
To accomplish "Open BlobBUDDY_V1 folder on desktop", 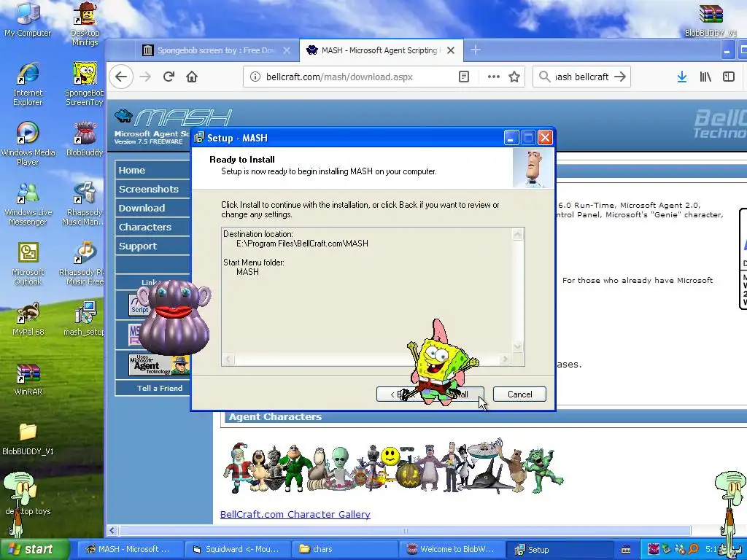I will [28, 439].
